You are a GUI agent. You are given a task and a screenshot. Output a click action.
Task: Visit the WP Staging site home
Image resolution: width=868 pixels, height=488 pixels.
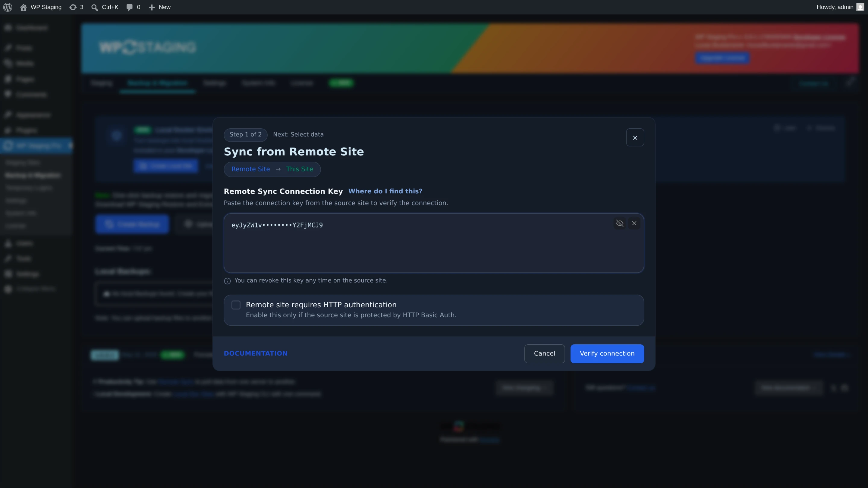[x=41, y=7]
